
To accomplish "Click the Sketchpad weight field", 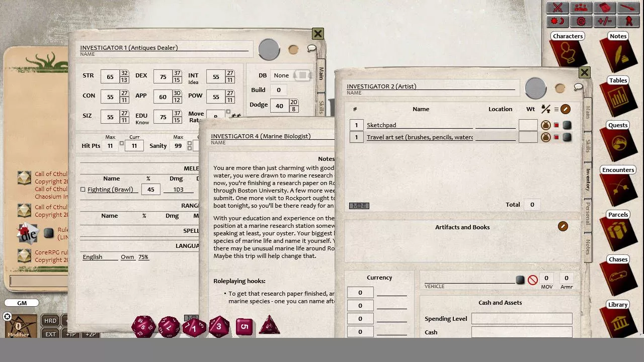I will [x=528, y=125].
